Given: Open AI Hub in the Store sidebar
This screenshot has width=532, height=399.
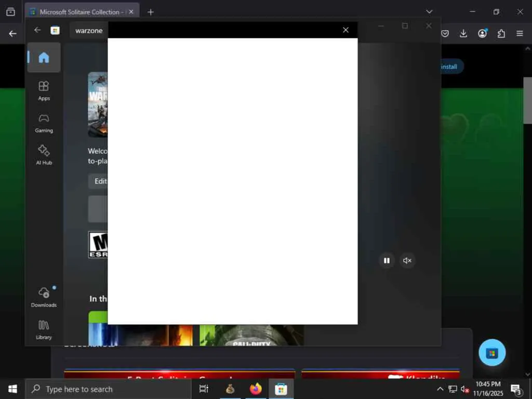Looking at the screenshot, I should (44, 155).
